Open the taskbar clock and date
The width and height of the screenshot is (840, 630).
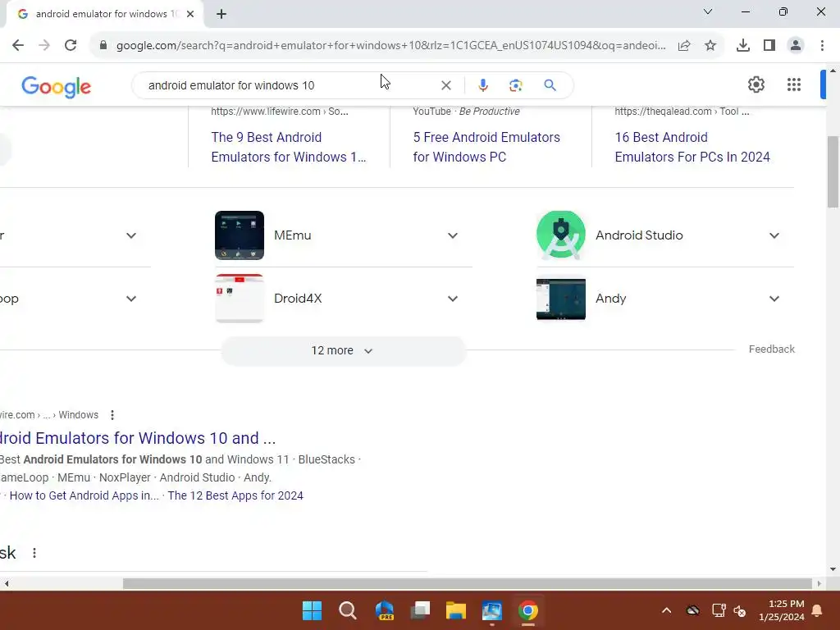782,610
